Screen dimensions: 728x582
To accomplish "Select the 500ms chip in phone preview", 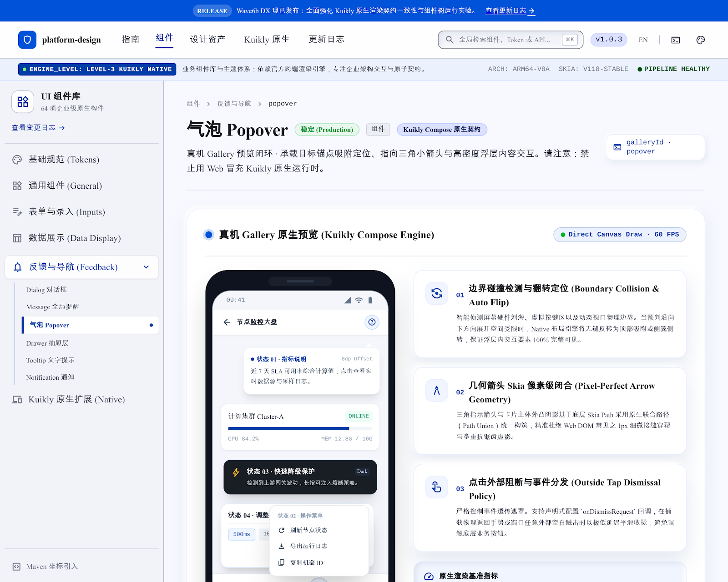I will pos(242,534).
